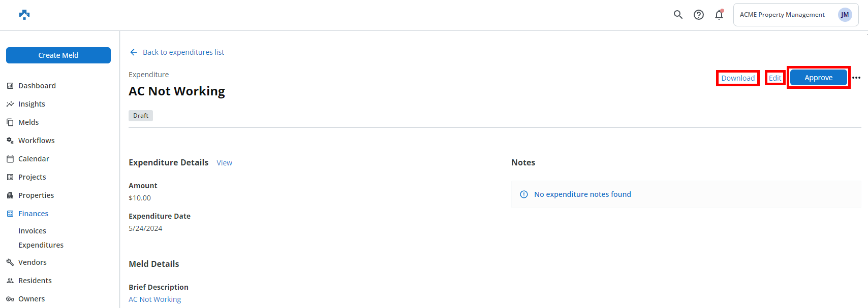Click the back arrow icon
The height and width of the screenshot is (308, 868).
click(x=134, y=52)
